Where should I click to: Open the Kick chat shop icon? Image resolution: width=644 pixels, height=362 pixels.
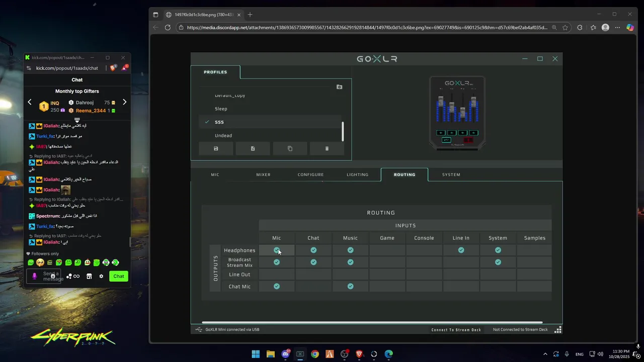pos(89,276)
